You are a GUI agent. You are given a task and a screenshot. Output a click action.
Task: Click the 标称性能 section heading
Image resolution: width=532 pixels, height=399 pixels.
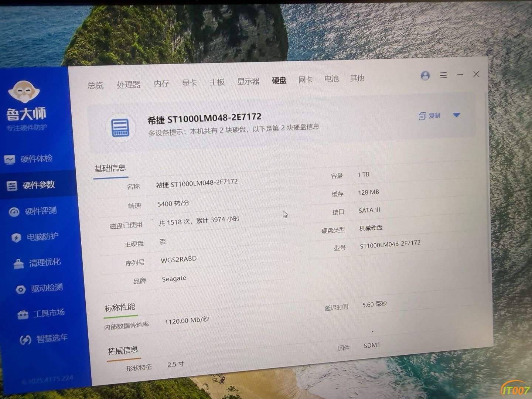(x=120, y=307)
